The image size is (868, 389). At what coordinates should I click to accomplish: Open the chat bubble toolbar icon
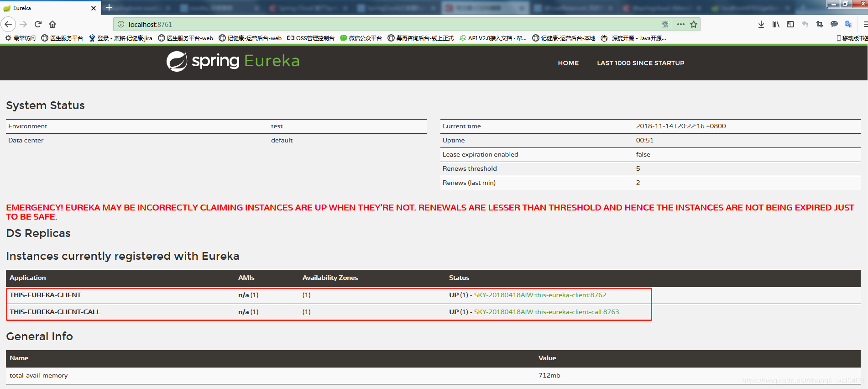point(834,24)
